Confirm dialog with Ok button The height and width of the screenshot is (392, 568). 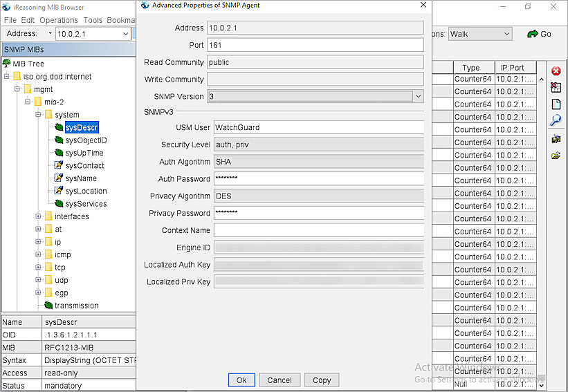241,380
